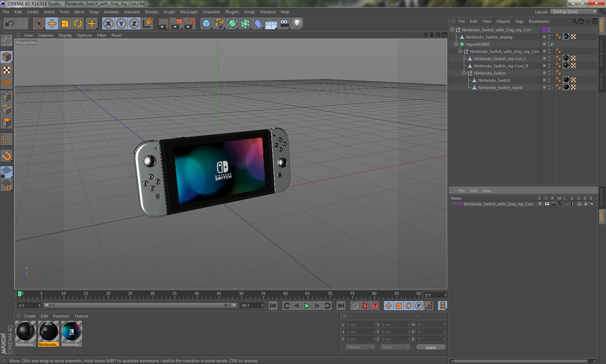Open the Character menu

pos(211,12)
